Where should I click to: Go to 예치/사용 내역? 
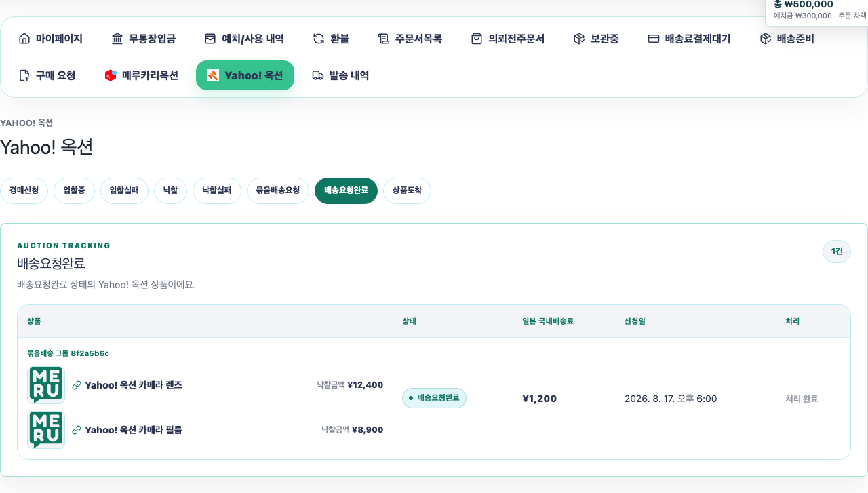pos(244,39)
